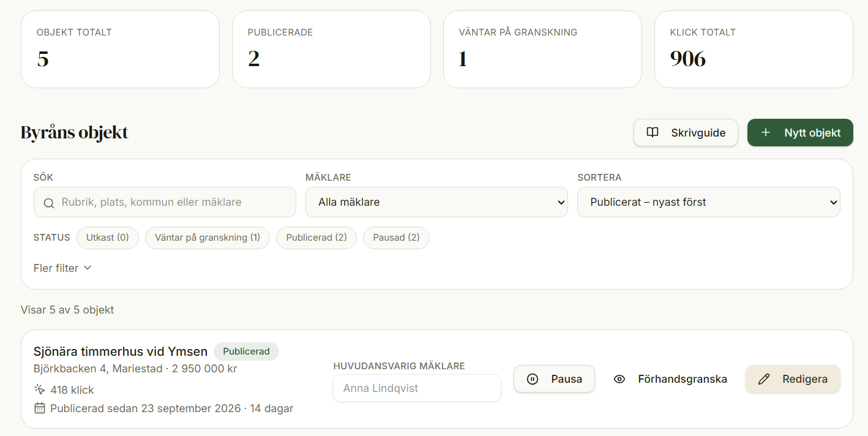Preview listing with Förhandsgranska
The height and width of the screenshot is (436, 868).
[x=670, y=379]
